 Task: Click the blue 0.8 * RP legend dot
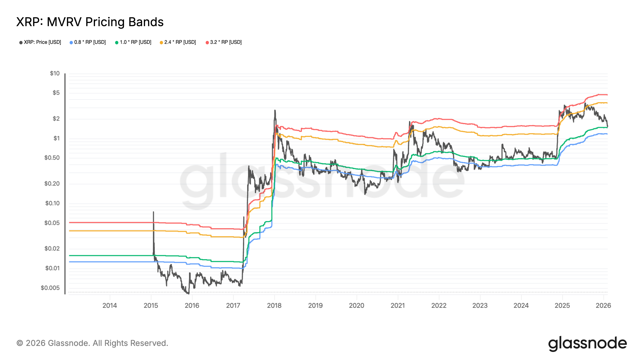point(71,42)
